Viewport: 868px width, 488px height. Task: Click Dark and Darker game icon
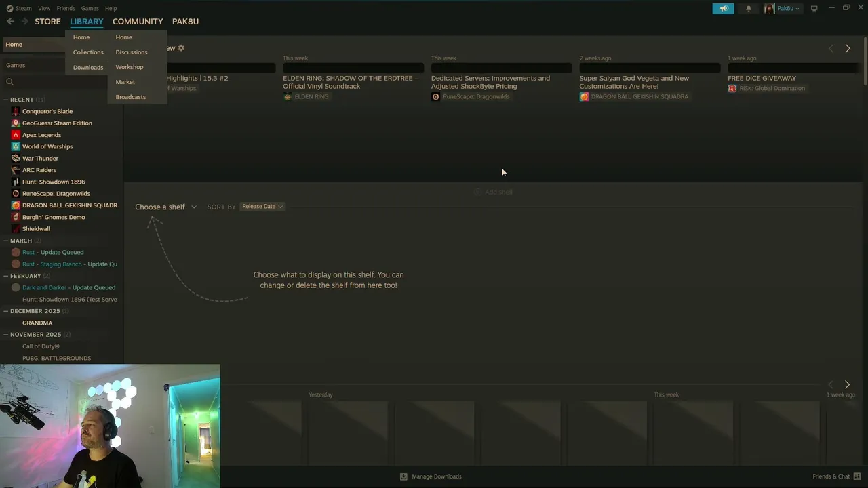pos(16,287)
